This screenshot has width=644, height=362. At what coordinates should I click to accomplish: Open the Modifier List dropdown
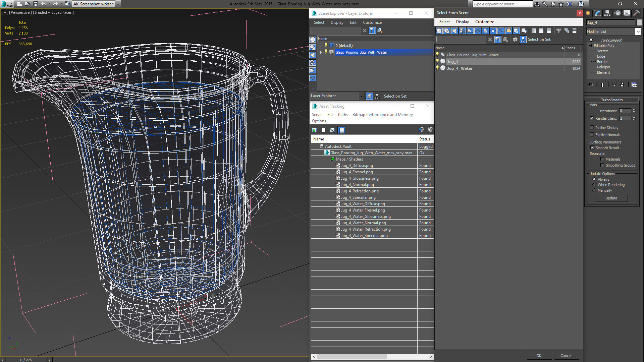(638, 32)
